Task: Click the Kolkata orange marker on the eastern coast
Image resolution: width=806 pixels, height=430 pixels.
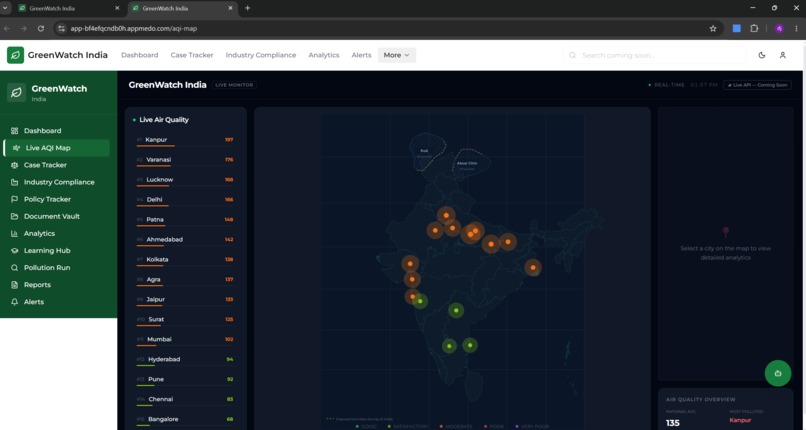Action: 533,267
